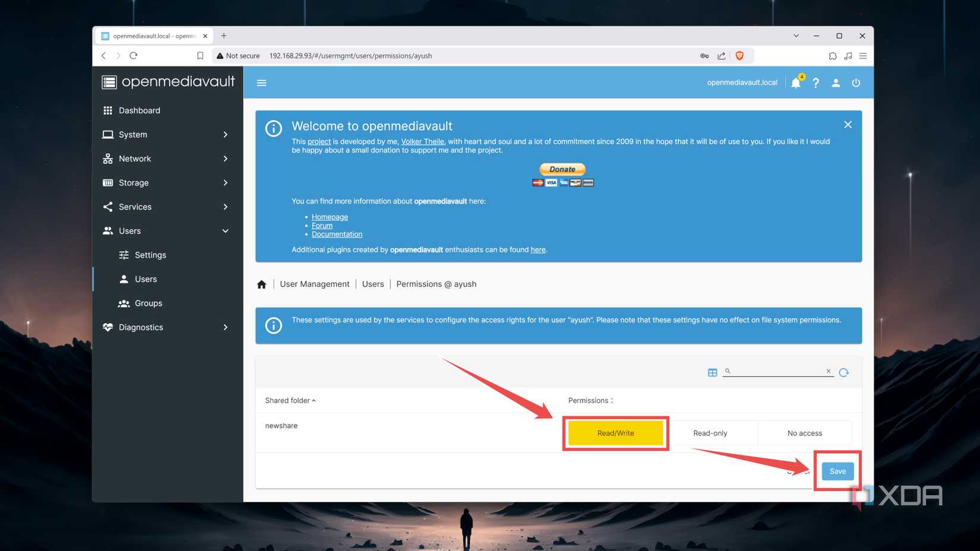Toggle the hamburger navigation menu

point(261,83)
